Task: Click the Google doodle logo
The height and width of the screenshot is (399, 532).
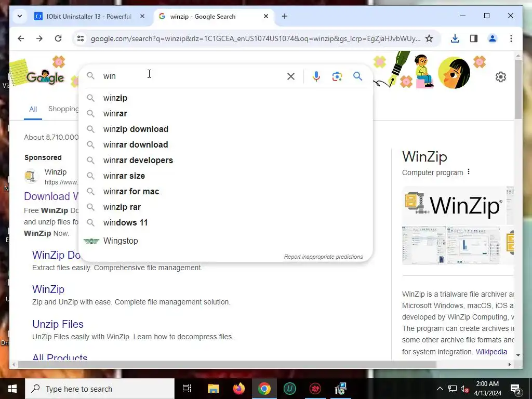Action: click(45, 77)
